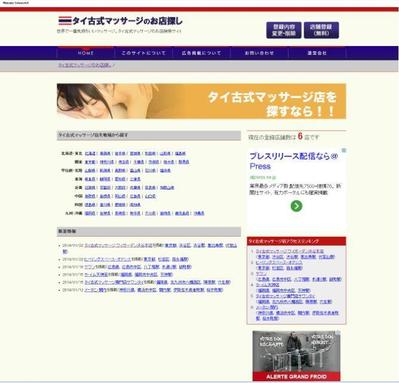Select 大阪府 in 近畿 row
The height and width of the screenshot is (383, 399).
(120, 188)
